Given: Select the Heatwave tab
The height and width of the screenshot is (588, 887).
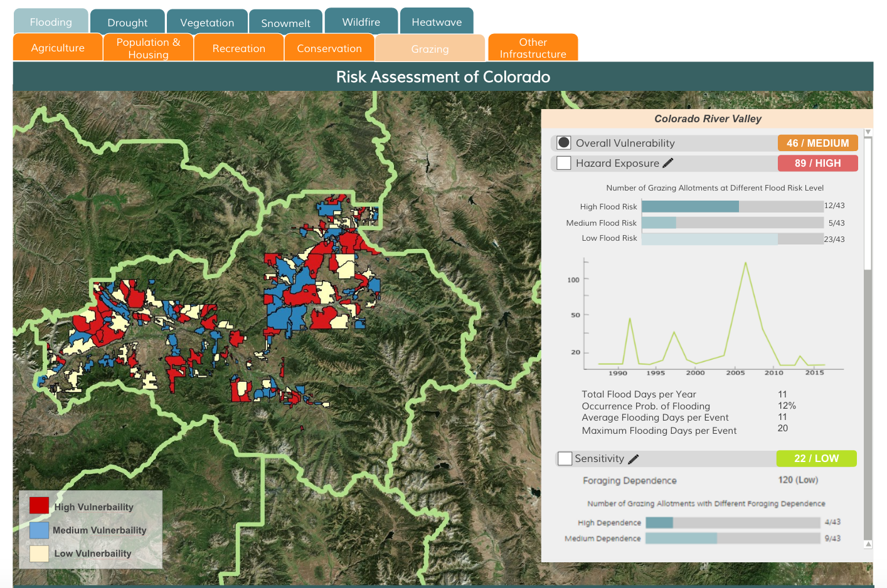Looking at the screenshot, I should pos(437,21).
